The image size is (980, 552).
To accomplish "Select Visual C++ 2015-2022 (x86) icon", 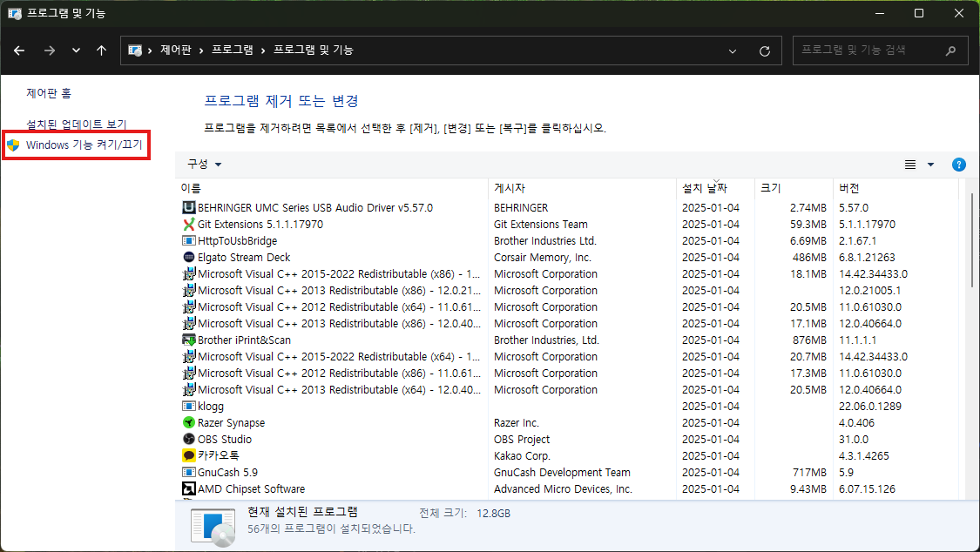I will (x=189, y=273).
